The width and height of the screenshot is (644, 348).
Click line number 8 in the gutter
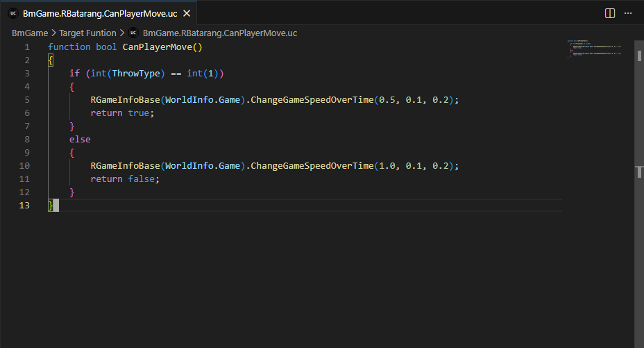[x=27, y=140]
